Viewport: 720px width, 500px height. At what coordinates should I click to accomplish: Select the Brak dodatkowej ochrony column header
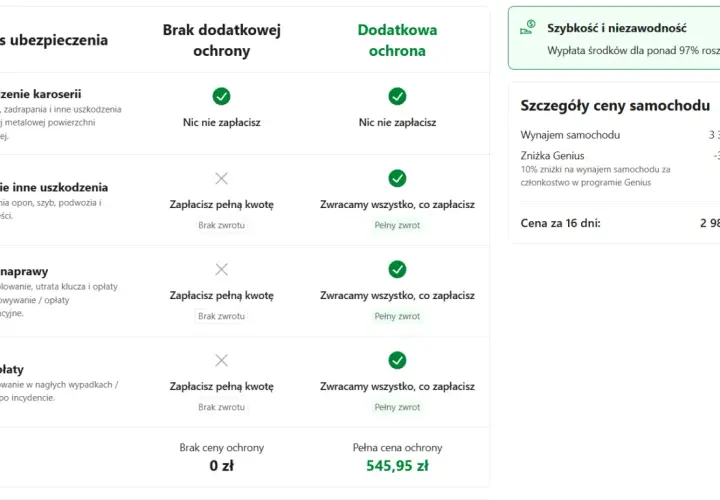(x=221, y=40)
